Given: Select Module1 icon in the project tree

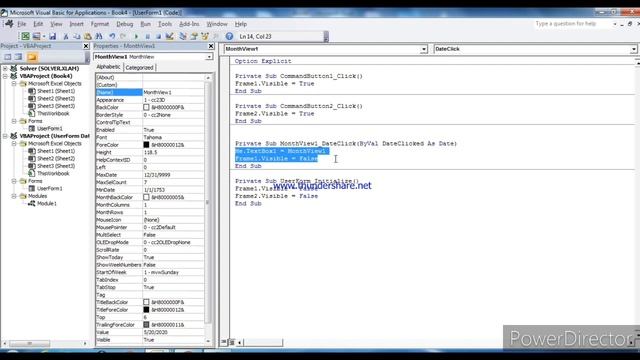Looking at the screenshot, I should point(31,203).
